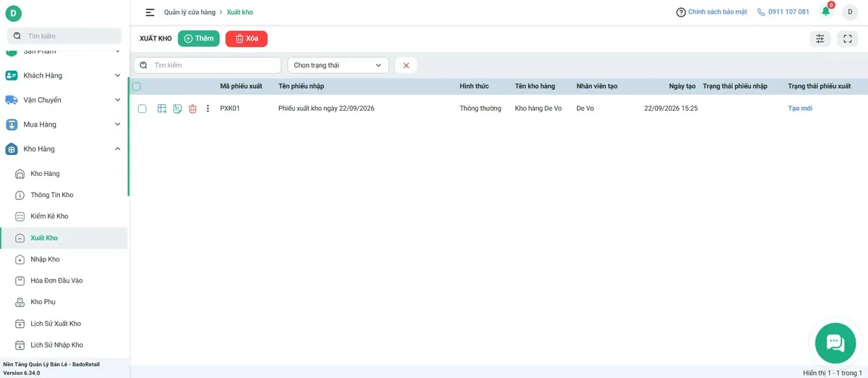Click the Tên phiếu nhập column header
868x378 pixels.
(301, 86)
